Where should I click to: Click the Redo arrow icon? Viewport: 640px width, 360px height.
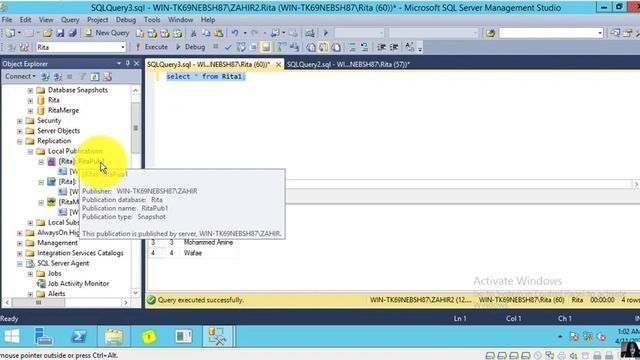[x=255, y=33]
